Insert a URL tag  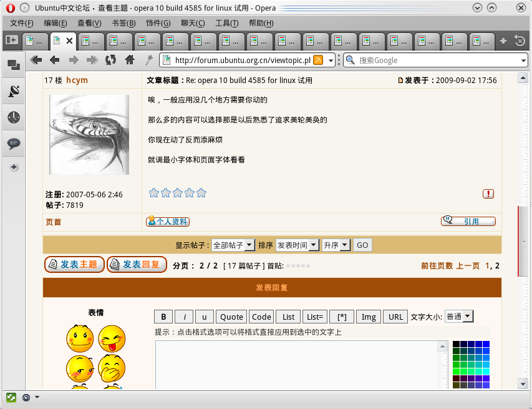coord(395,317)
